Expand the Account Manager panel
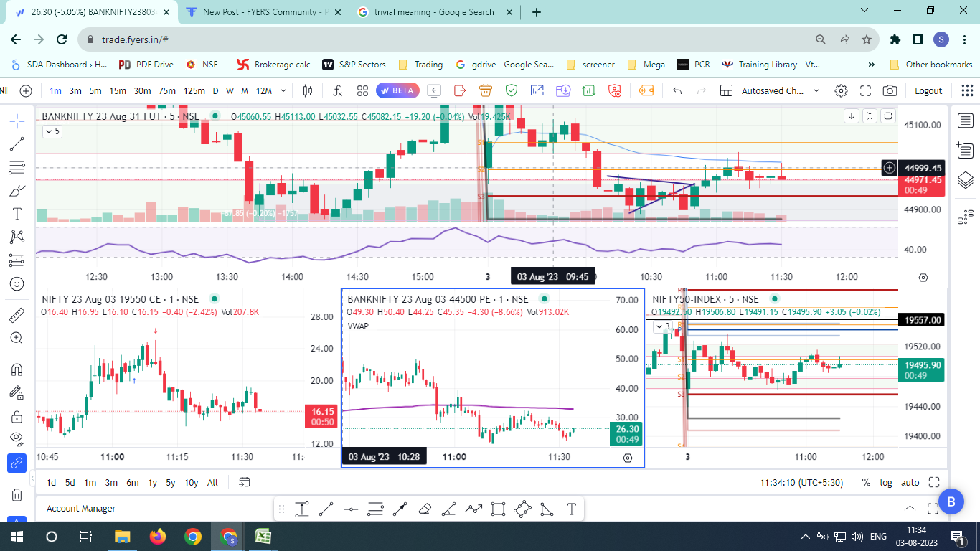980x551 pixels. pos(910,509)
